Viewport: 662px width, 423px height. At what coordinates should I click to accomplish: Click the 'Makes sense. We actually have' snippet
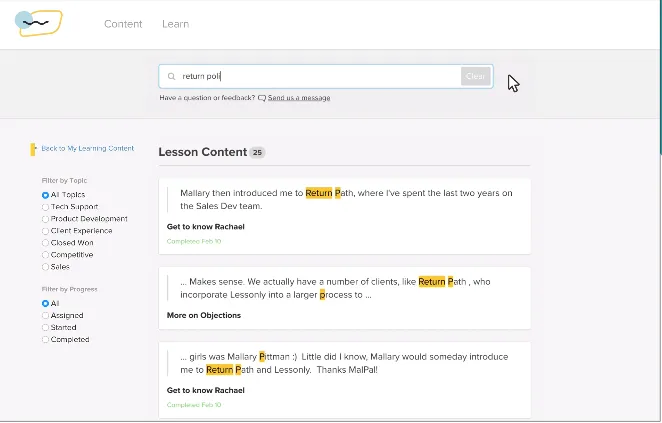pyautogui.click(x=335, y=288)
